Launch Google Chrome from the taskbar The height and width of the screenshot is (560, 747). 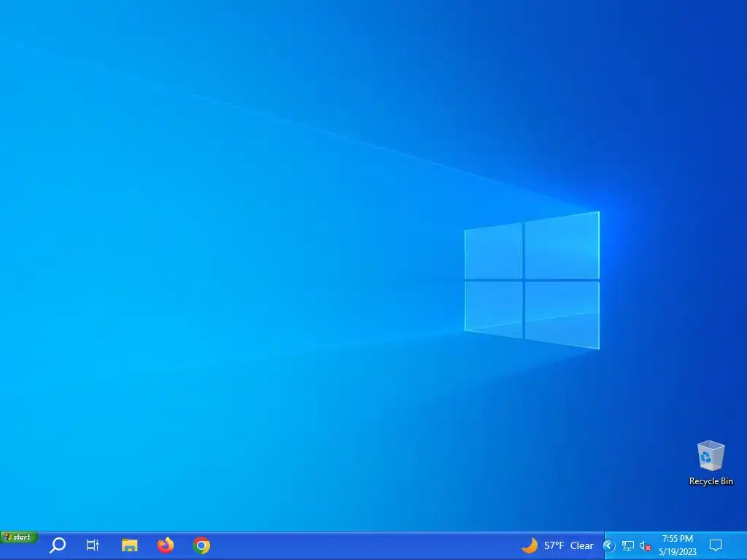[201, 545]
